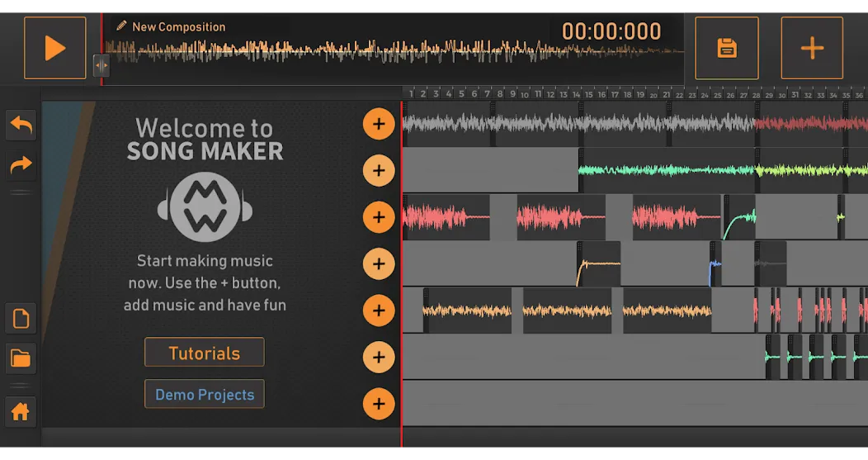Add a sound to track two

click(379, 170)
